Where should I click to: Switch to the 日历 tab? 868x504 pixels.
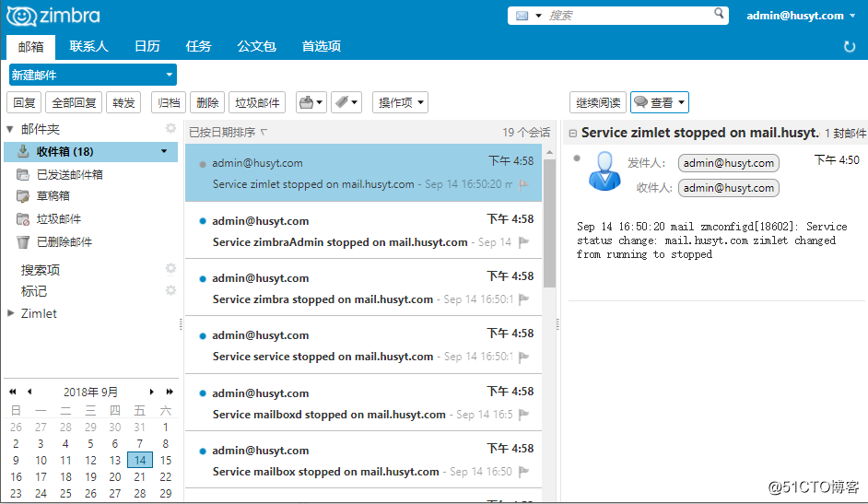click(147, 46)
